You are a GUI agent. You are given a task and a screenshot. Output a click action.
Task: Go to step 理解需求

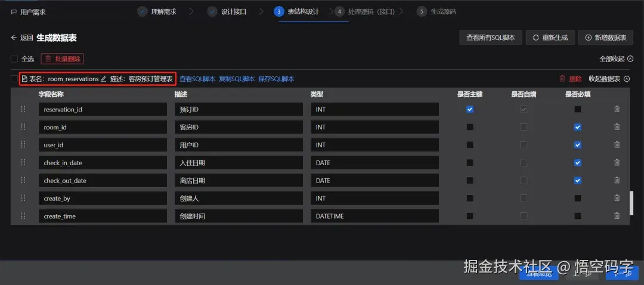tap(157, 11)
